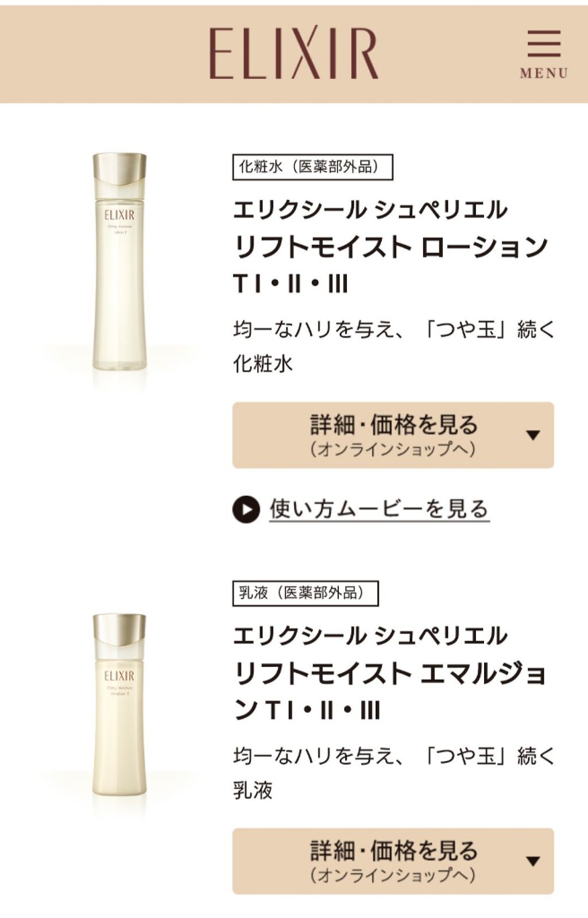Expand arrow on emulsion price button
The width and height of the screenshot is (588, 918).
pos(533,861)
